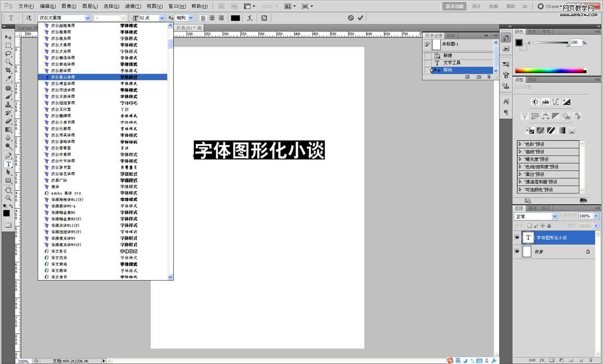603x364 pixels.
Task: Click the text color swatch in options bar
Action: tap(235, 18)
